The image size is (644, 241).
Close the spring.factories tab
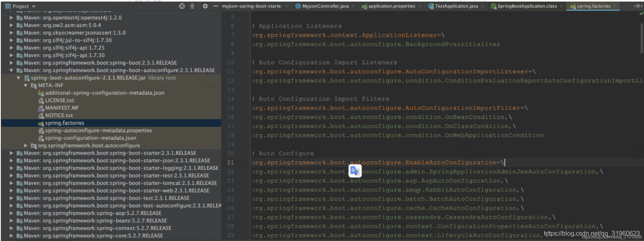pyautogui.click(x=615, y=6)
